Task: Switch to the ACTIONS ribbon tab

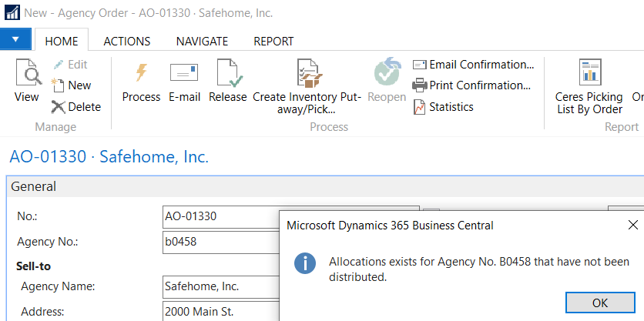Action: click(126, 42)
